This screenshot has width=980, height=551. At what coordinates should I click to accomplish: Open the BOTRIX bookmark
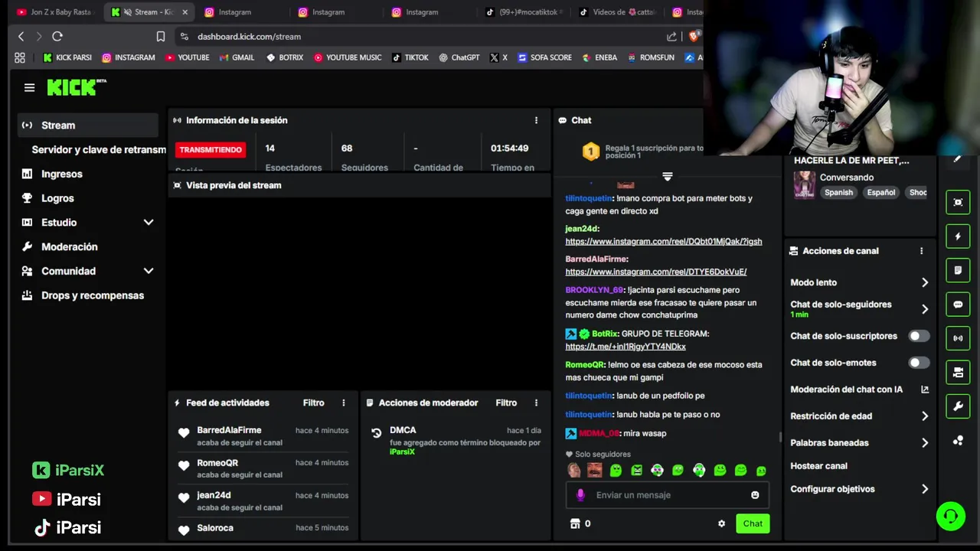(285, 57)
